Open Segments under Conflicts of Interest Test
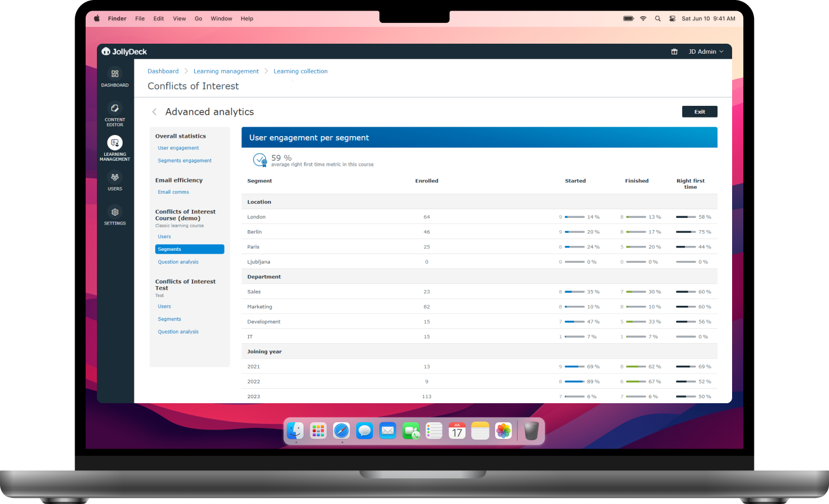This screenshot has width=829, height=504. (x=169, y=319)
